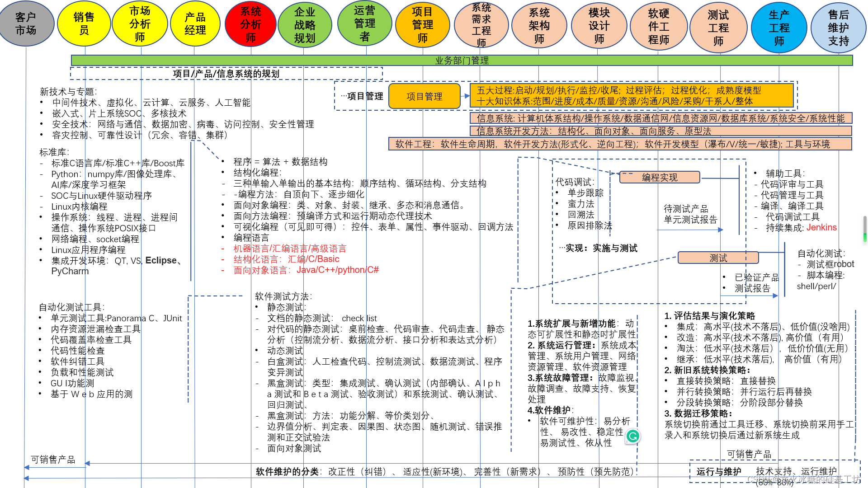This screenshot has width=868, height=488.
Task: Click the light-blue 售后维护支持 ellipse
Action: point(839,28)
